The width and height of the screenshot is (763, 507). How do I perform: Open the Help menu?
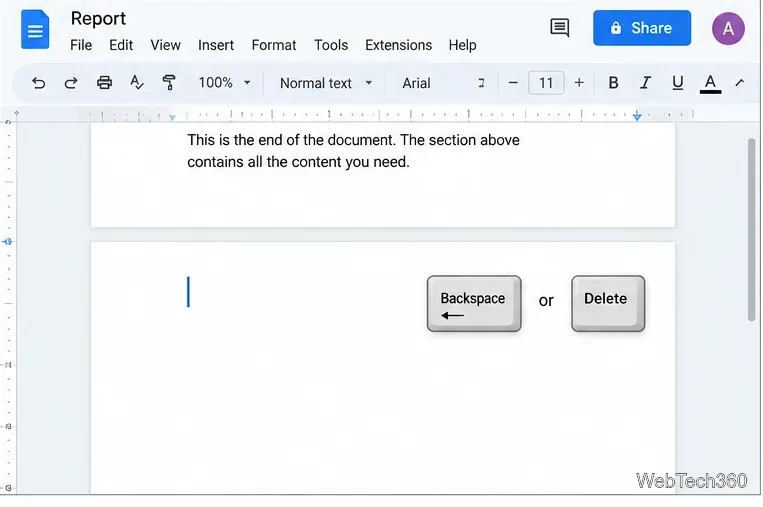(462, 45)
